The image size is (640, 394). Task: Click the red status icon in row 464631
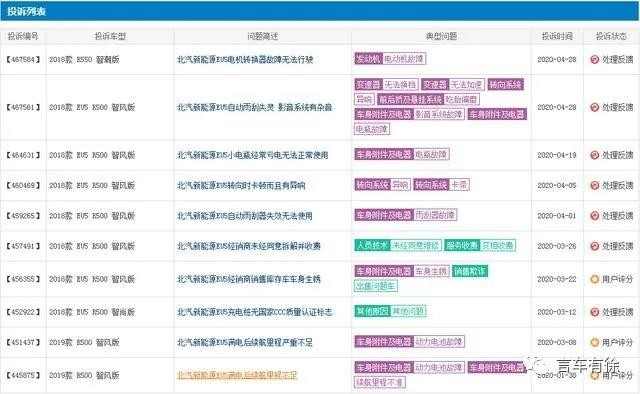click(594, 155)
